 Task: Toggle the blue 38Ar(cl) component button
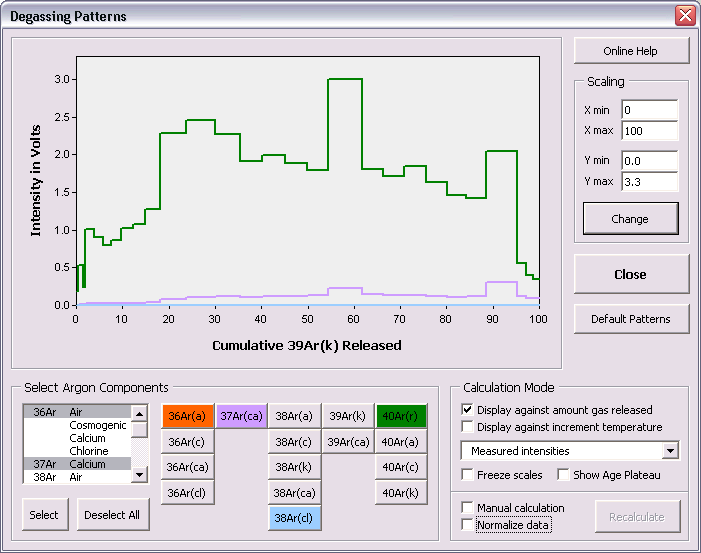(x=294, y=518)
